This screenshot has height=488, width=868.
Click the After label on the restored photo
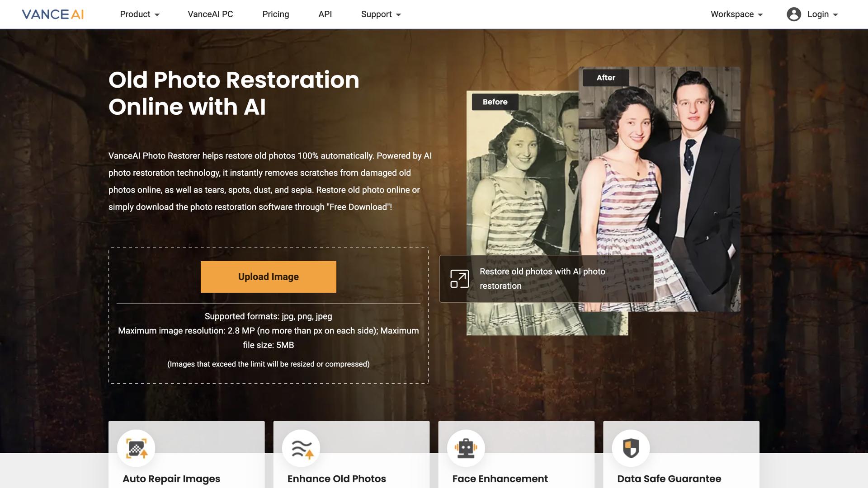605,78
